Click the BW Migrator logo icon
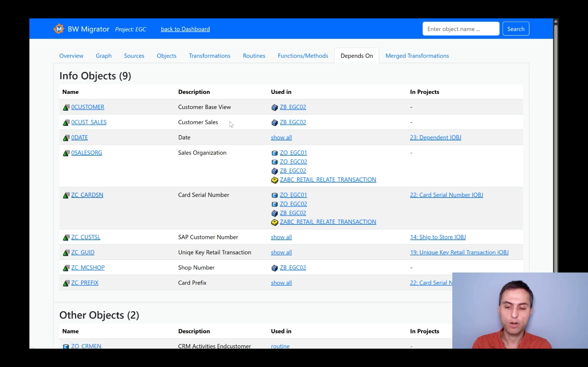Screen dimensions: 588x367 tap(59, 29)
